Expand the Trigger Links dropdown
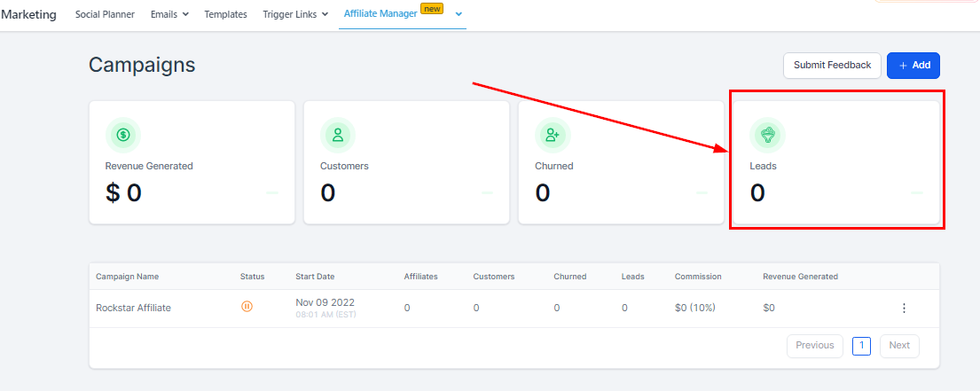Screen dimensions: 980x391 pyautogui.click(x=295, y=14)
